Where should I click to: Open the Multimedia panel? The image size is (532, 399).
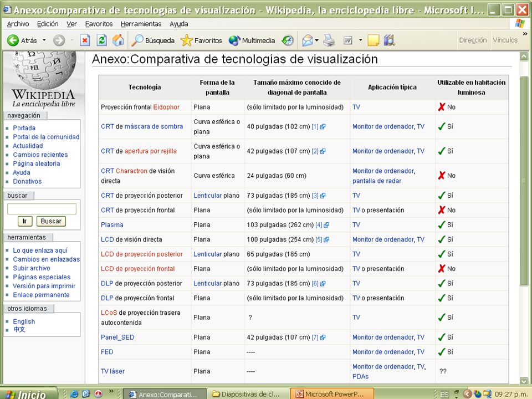[x=252, y=40]
